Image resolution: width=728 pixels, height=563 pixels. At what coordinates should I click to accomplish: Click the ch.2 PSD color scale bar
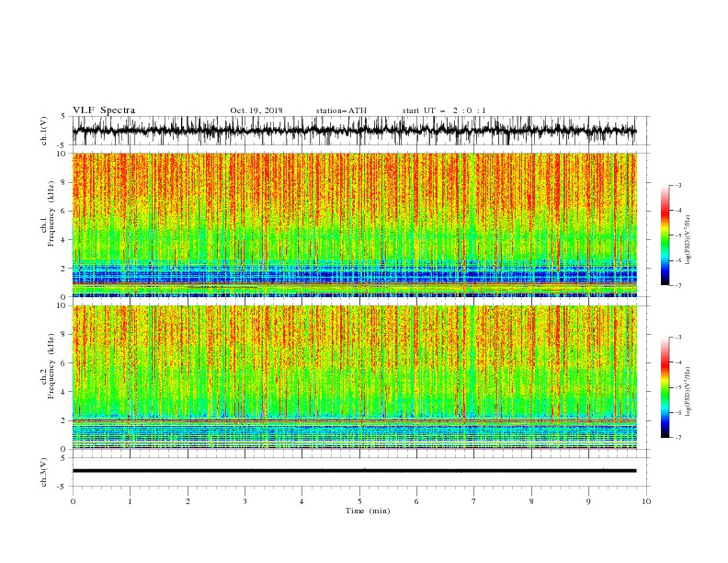[665, 387]
